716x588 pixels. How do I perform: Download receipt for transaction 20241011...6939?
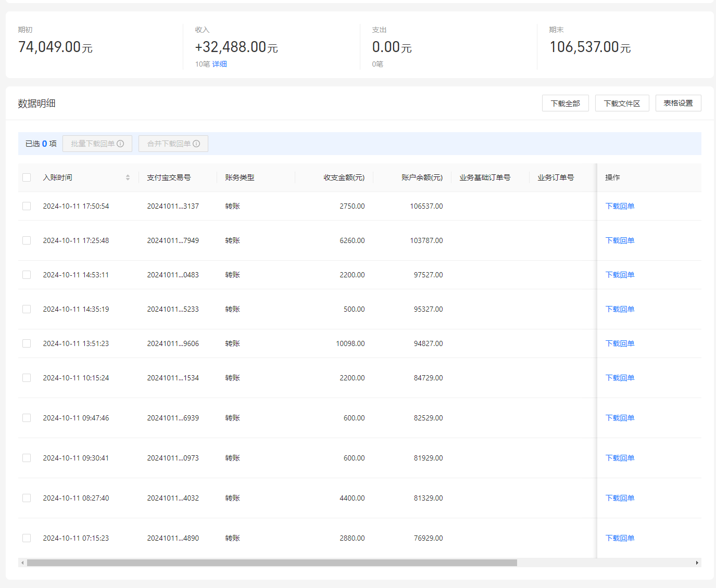pos(620,418)
